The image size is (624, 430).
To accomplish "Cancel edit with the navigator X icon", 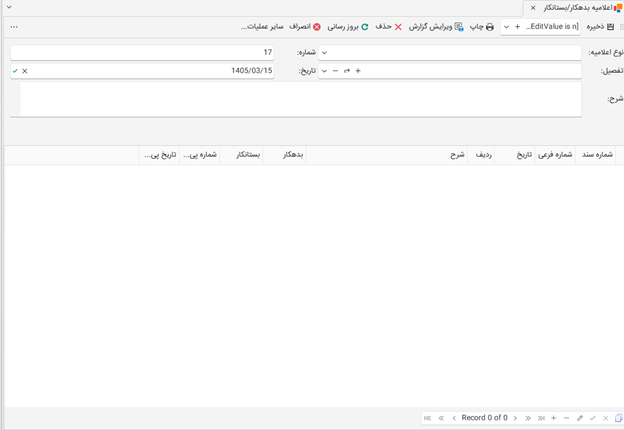I will click(x=605, y=418).
